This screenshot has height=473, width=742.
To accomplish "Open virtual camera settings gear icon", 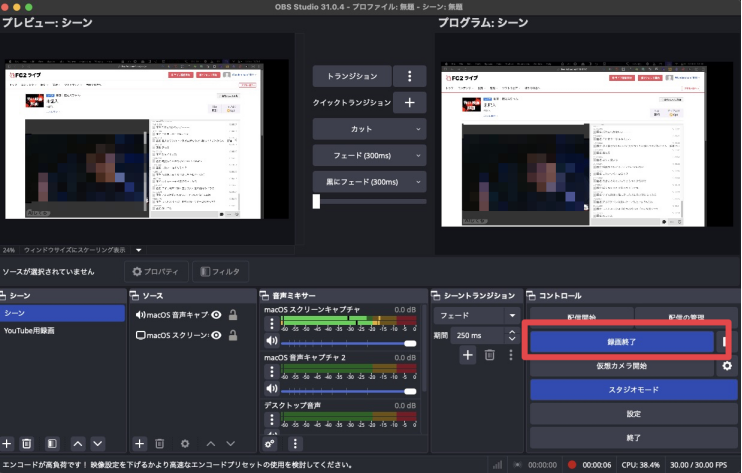I will point(728,366).
